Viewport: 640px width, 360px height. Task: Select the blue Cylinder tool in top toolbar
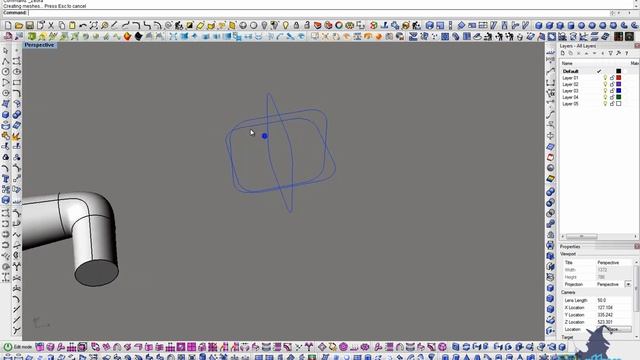pyautogui.click(x=571, y=25)
